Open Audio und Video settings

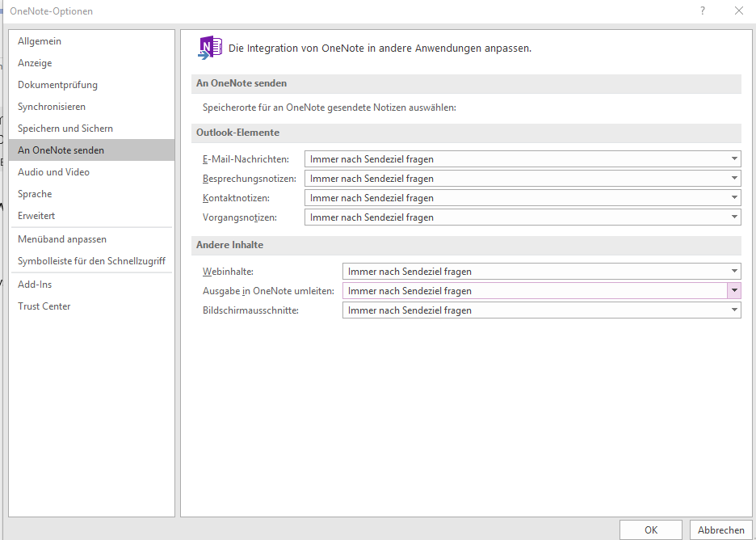[x=91, y=172]
